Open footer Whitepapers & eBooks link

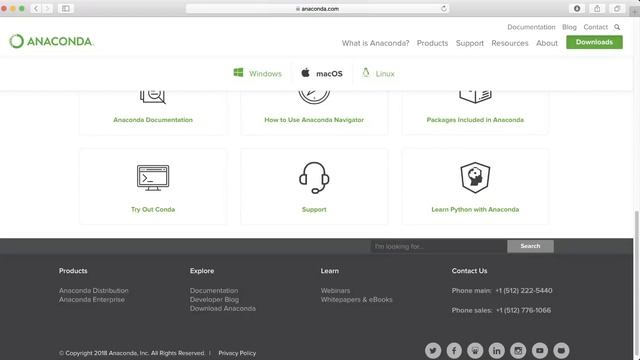click(356, 300)
